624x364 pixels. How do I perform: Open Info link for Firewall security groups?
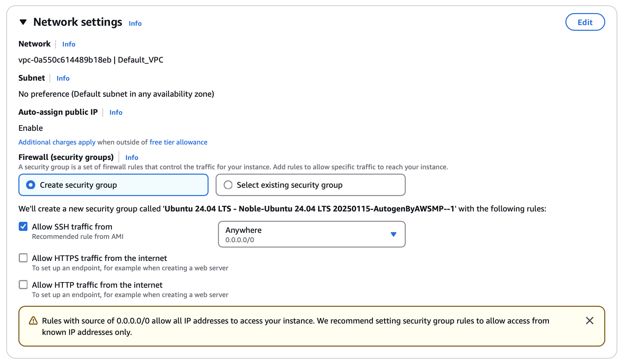pyautogui.click(x=132, y=158)
